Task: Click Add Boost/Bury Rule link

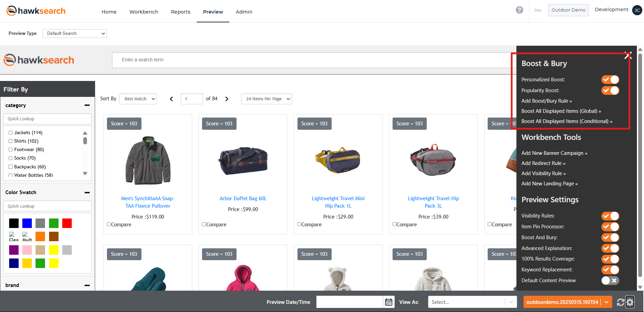Action: (x=547, y=101)
